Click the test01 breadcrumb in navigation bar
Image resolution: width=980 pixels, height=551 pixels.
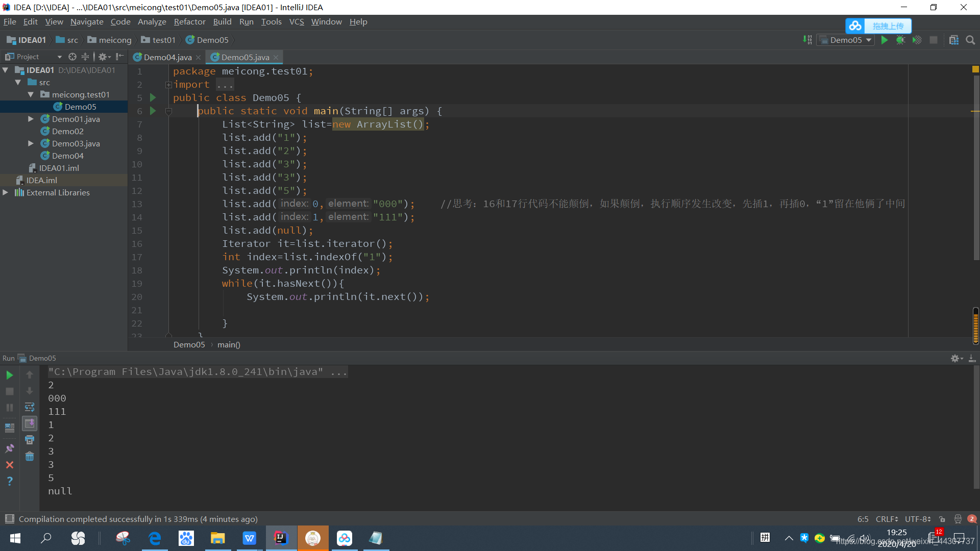click(x=158, y=40)
